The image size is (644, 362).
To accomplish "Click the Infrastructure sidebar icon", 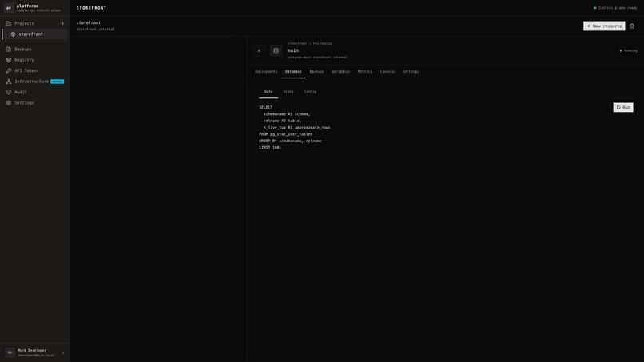I will [x=9, y=82].
